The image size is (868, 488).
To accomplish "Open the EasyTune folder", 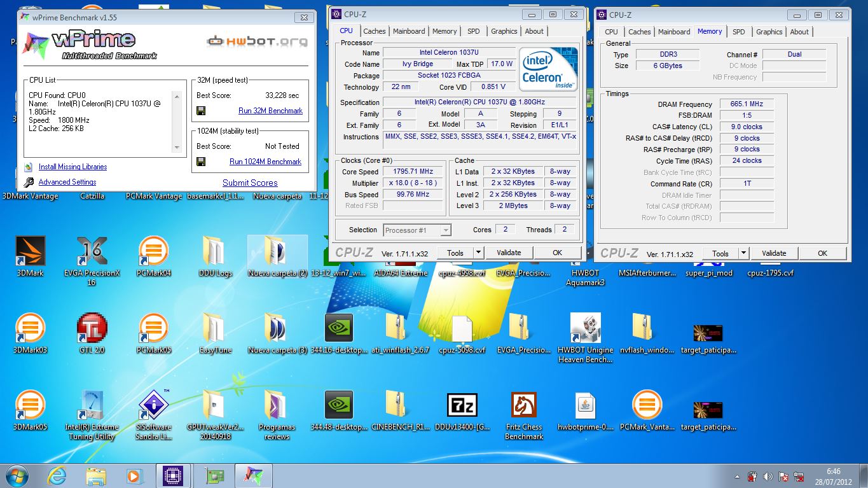I will click(x=215, y=333).
